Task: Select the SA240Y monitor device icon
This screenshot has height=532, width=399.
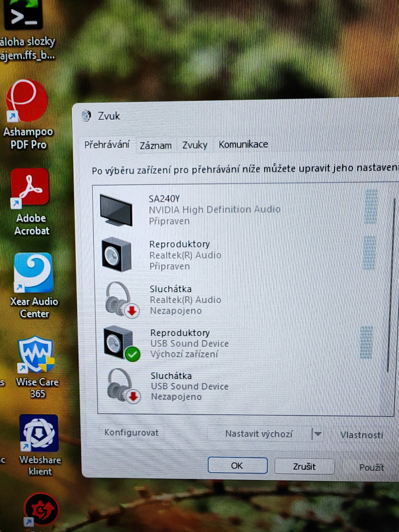Action: tap(116, 210)
